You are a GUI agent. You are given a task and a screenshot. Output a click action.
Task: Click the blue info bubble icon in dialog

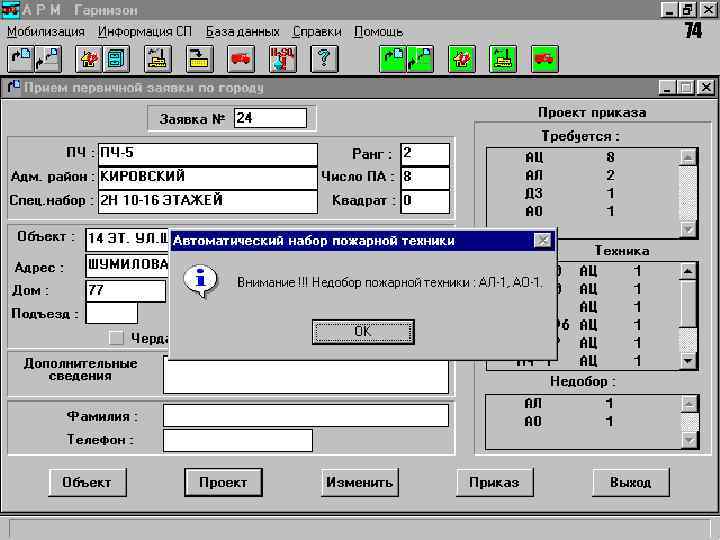201,281
